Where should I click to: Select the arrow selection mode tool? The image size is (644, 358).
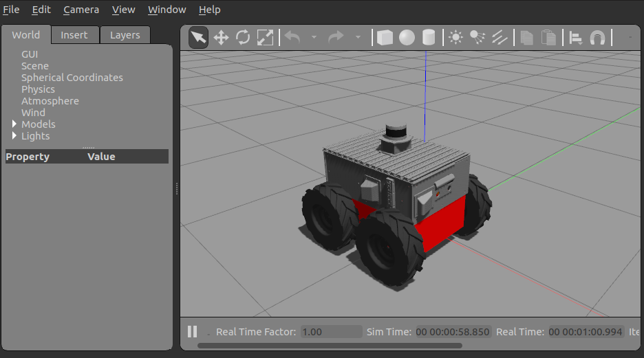point(199,37)
